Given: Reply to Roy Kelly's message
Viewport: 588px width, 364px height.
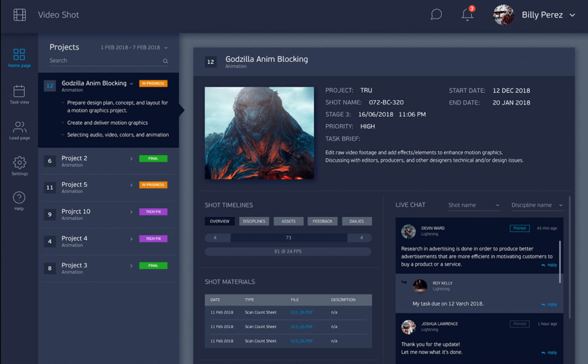Looking at the screenshot, I should coord(549,304).
